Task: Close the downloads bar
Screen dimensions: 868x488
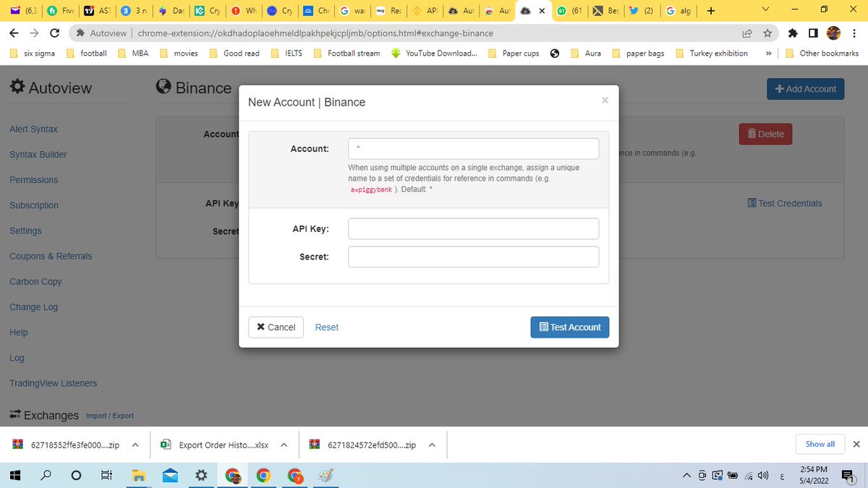Action: click(x=856, y=444)
